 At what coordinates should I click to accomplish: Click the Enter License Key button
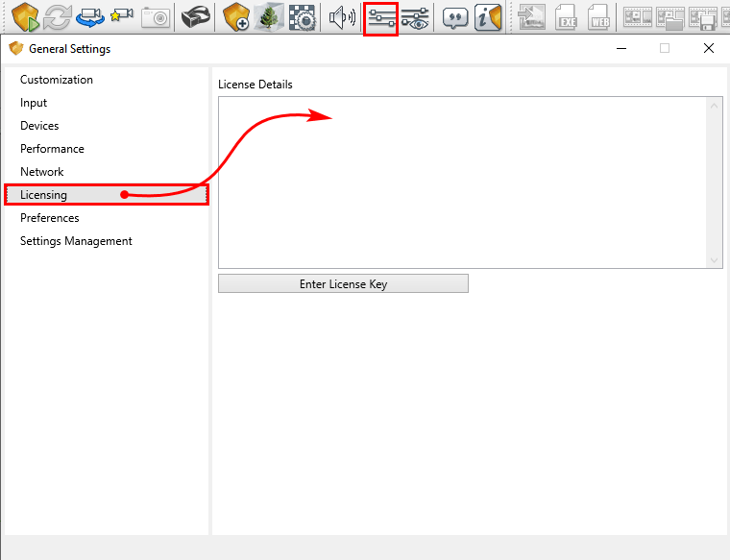coord(343,283)
